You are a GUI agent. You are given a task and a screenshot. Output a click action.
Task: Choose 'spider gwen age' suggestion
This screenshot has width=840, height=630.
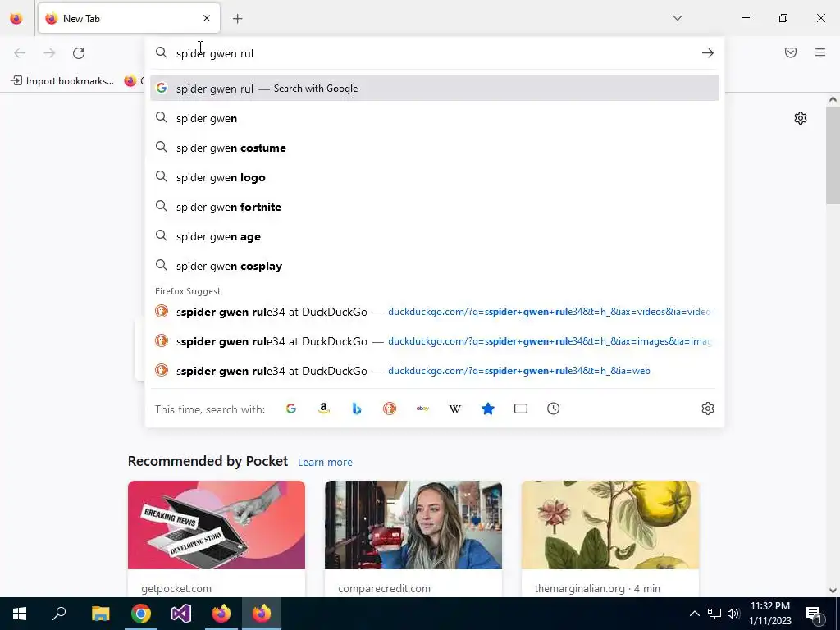click(435, 236)
